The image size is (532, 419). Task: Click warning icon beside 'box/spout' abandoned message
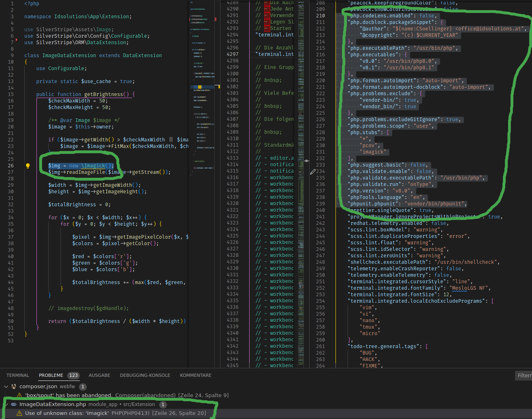(x=19, y=395)
